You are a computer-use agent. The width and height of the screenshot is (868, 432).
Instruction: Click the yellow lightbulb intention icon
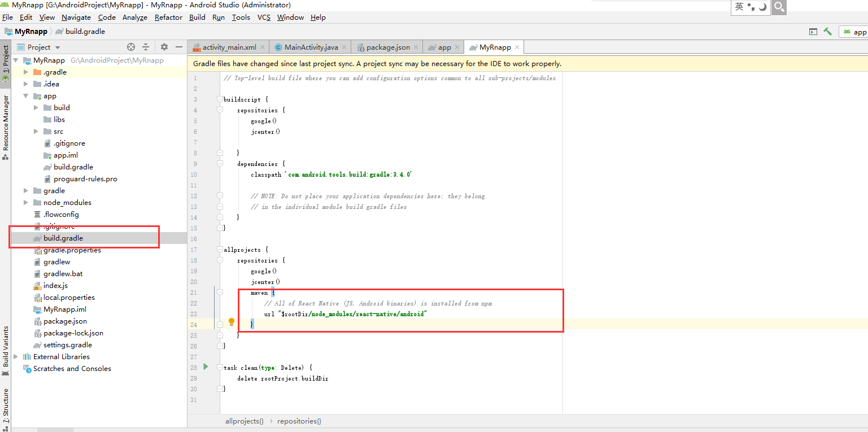point(231,322)
